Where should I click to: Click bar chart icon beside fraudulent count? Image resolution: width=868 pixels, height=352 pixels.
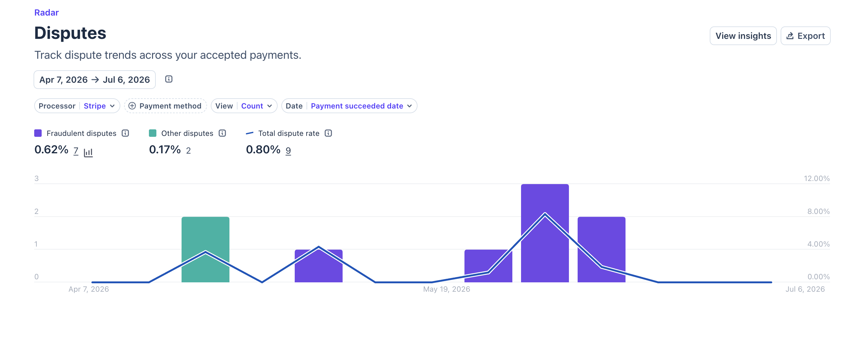pos(88,152)
